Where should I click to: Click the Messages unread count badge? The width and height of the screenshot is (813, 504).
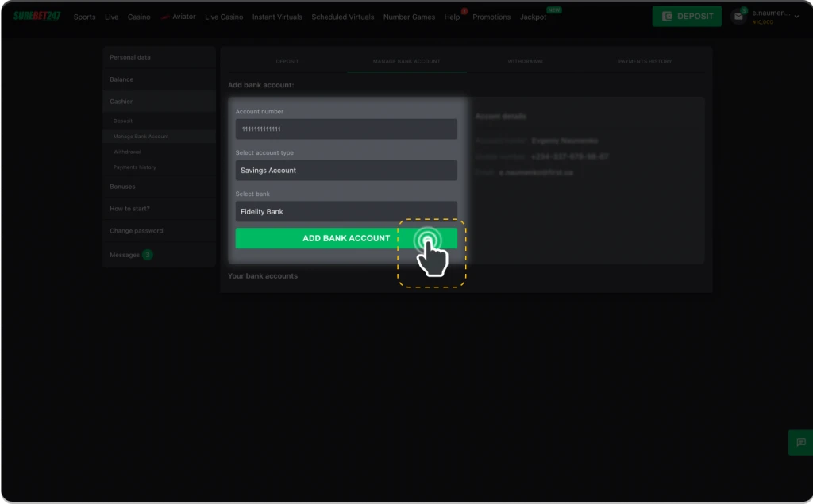coord(148,255)
